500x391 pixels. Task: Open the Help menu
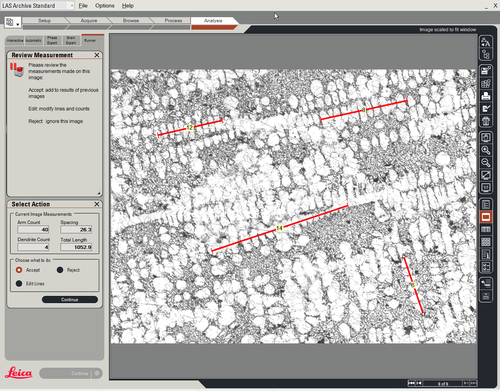point(128,6)
